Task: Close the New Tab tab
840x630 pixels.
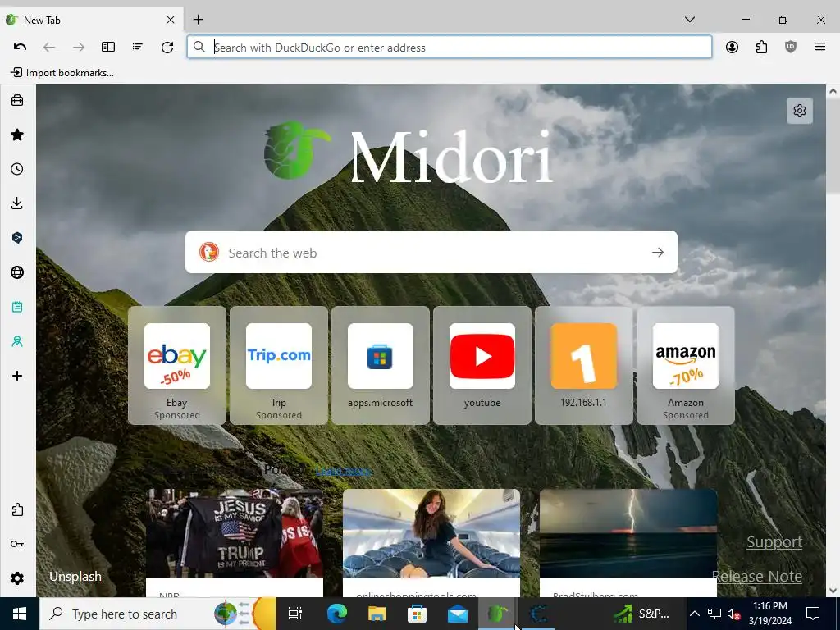Action: (171, 20)
